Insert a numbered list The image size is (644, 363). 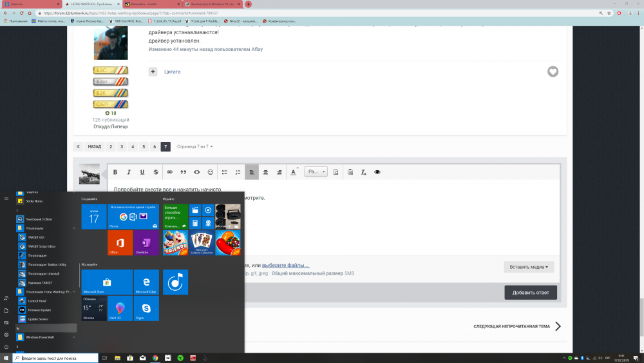pos(238,172)
